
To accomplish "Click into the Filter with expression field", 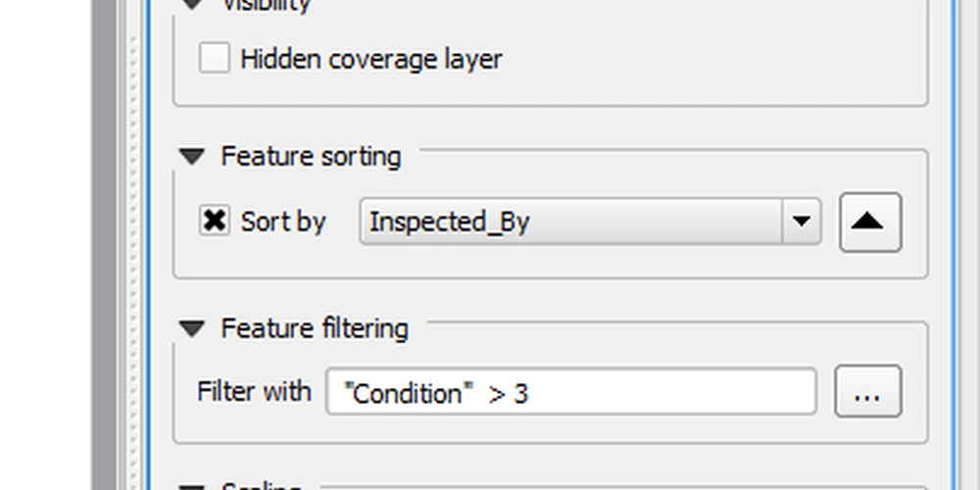I will tap(570, 391).
